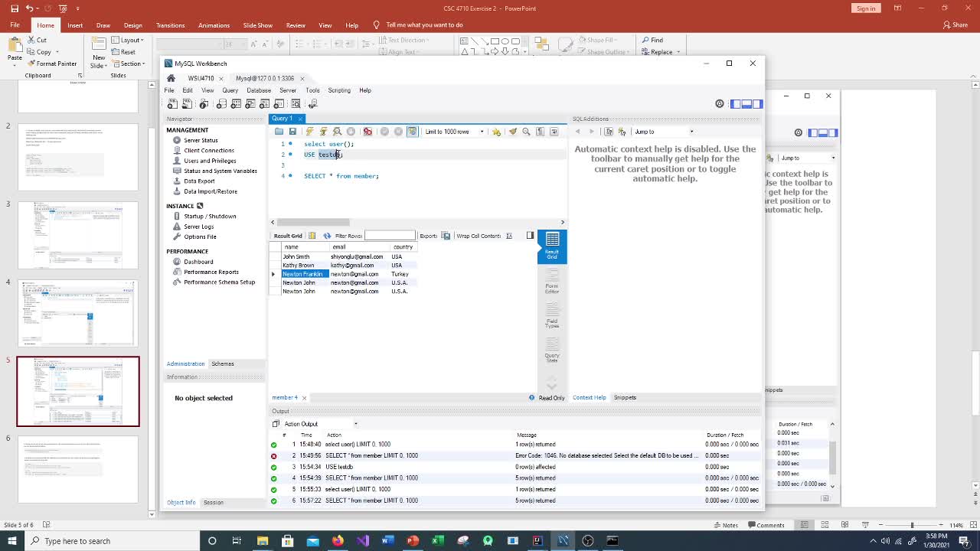
Task: Switch to the Query Stats view
Action: tap(552, 350)
